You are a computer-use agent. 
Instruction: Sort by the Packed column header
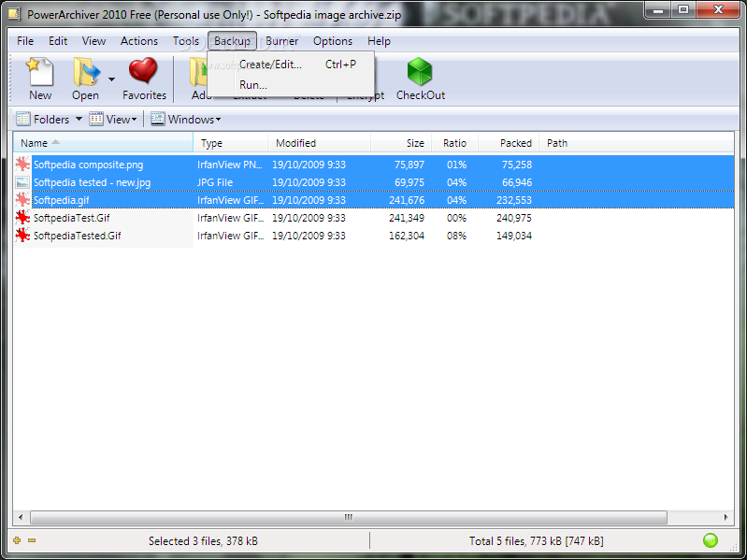pos(509,143)
